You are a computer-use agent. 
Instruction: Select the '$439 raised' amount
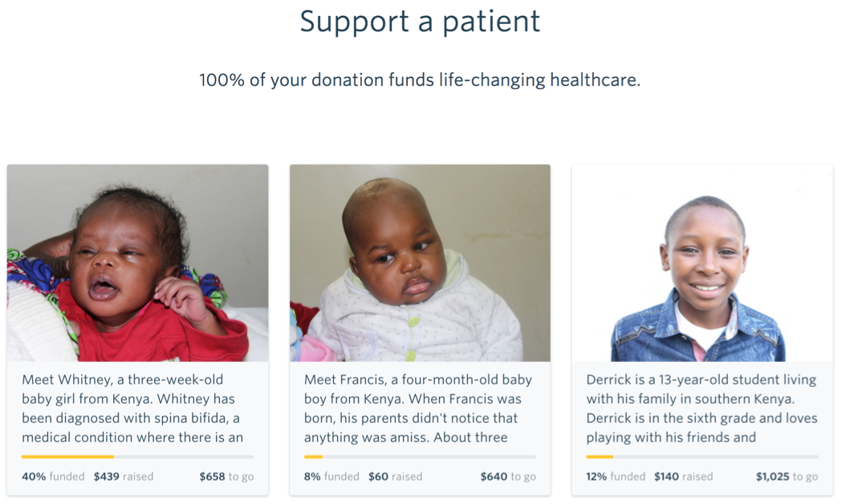124,477
